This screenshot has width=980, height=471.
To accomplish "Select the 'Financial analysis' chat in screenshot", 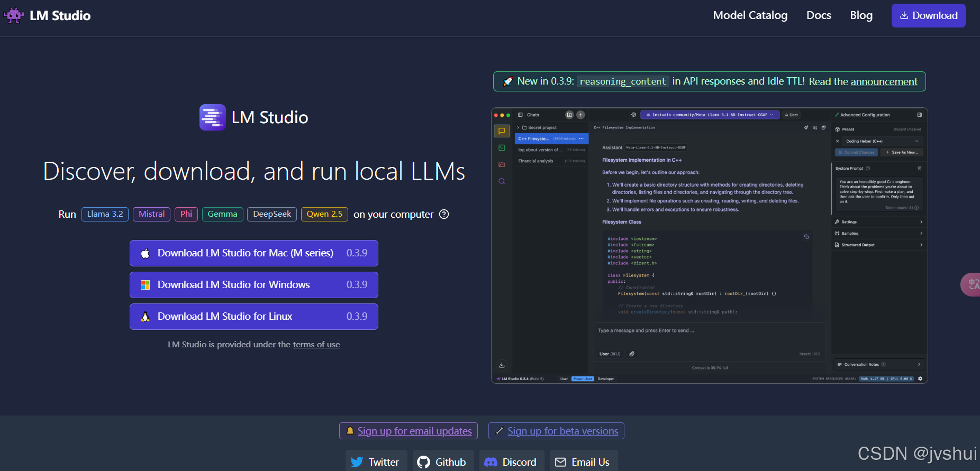I will [x=551, y=161].
